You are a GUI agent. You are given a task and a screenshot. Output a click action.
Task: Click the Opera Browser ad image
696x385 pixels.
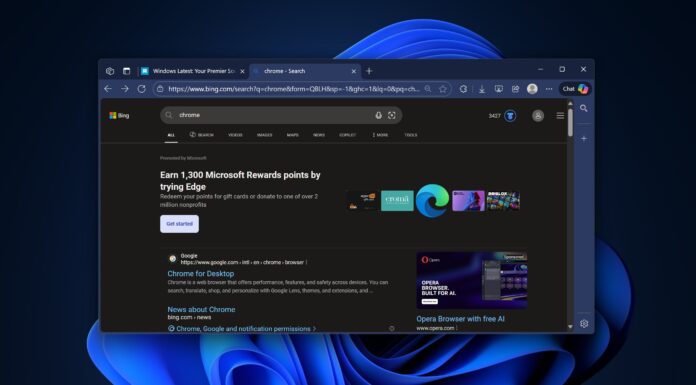[x=472, y=280]
